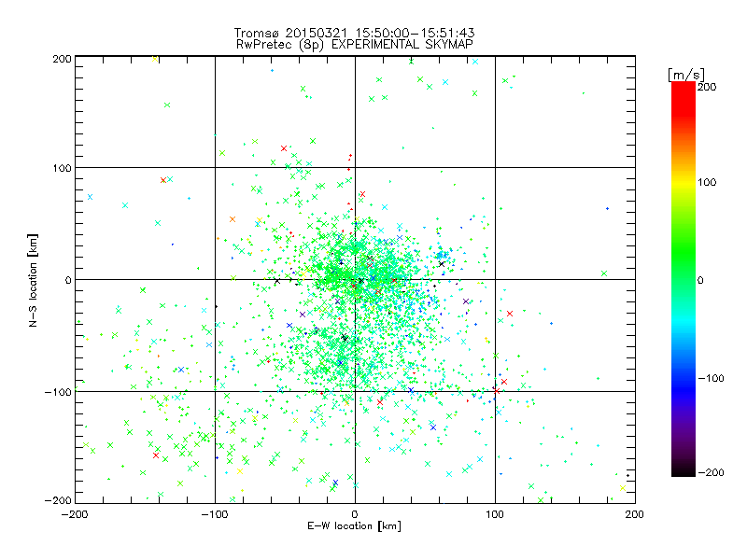Click the colorbar label -200
The width and height of the screenshot is (747, 560).
tap(711, 472)
